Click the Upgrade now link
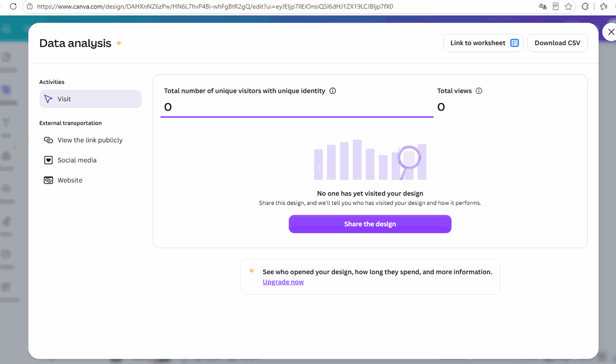The width and height of the screenshot is (616, 364). [x=283, y=282]
